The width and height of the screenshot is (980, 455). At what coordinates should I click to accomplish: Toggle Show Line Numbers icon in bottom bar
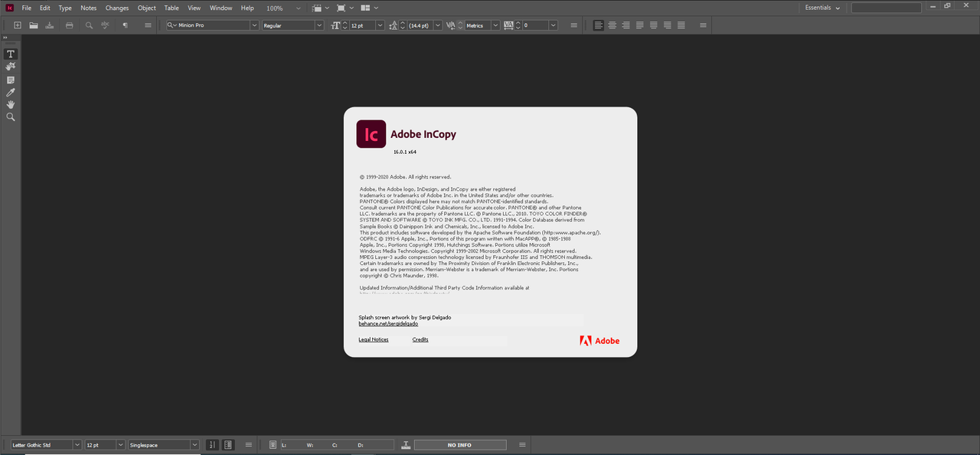click(x=212, y=445)
